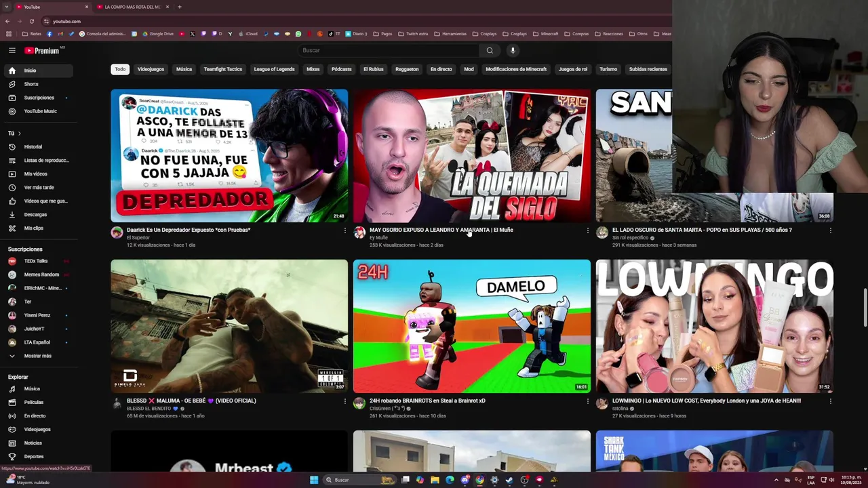Open the Reacciones bookmarks folder
Screen dimensions: 868x488
coord(609,34)
